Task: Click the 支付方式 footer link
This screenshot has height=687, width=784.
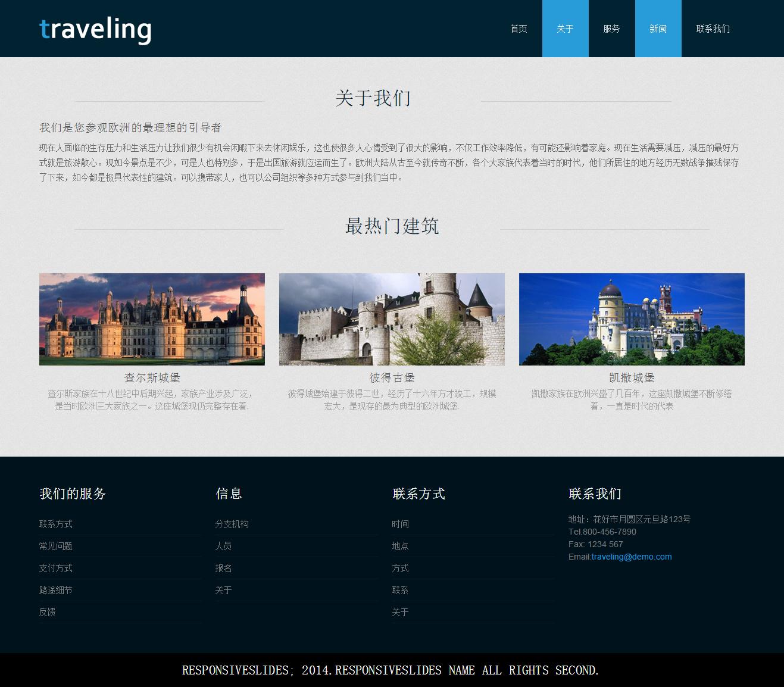Action: click(56, 568)
